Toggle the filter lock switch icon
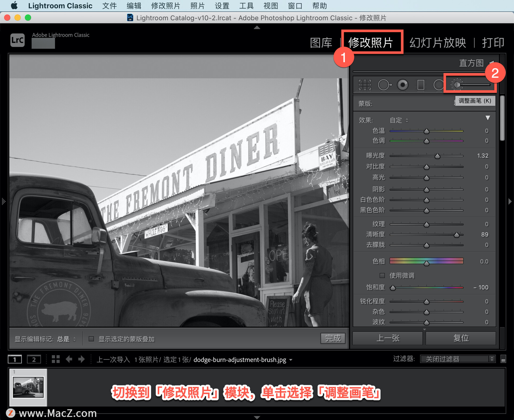The image size is (514, 420). (503, 359)
